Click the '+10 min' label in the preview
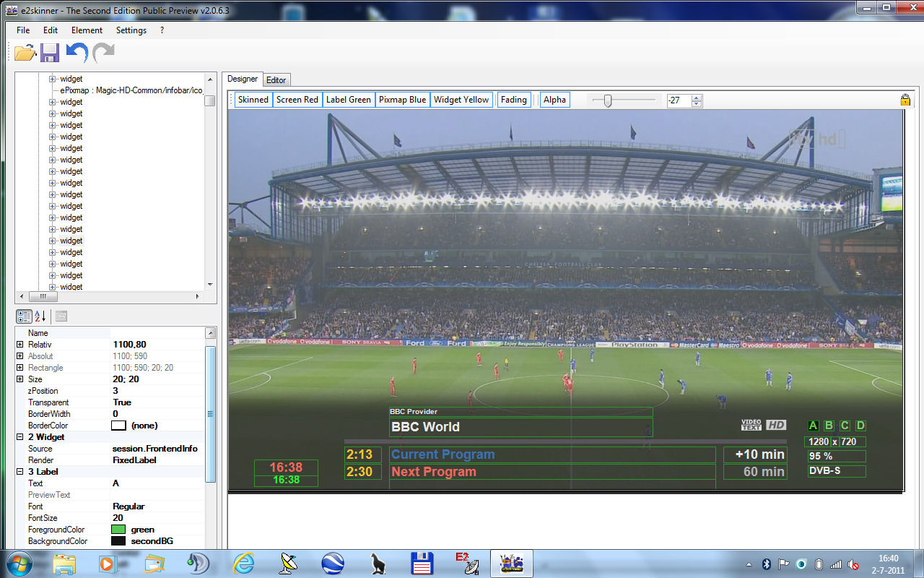 [x=755, y=454]
